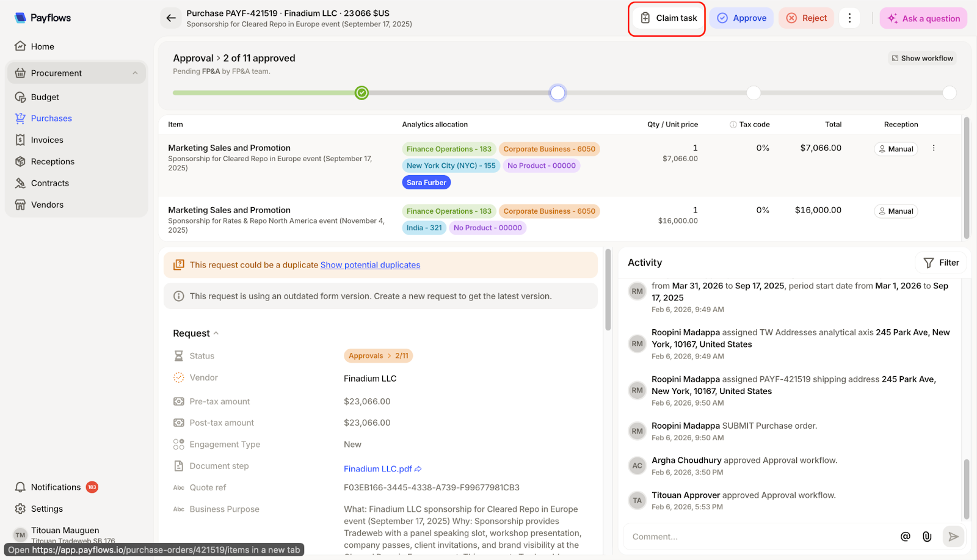Click the third workflow step circle
The height and width of the screenshot is (560, 977).
754,93
